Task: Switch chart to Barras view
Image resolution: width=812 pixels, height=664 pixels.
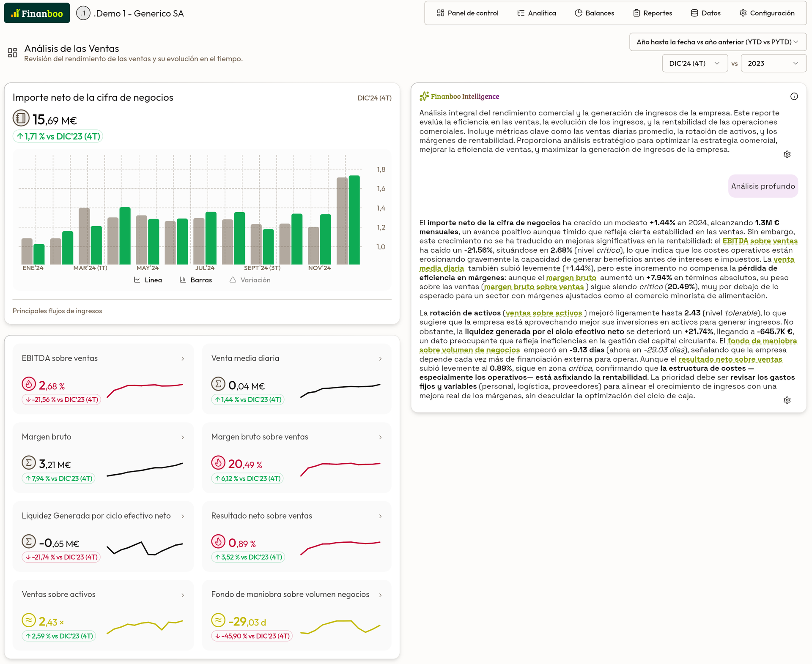Action: (x=196, y=280)
